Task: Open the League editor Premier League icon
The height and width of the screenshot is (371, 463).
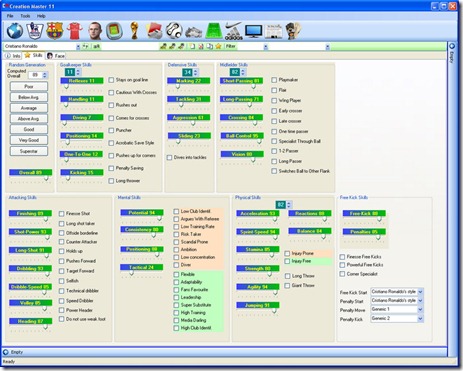Action: click(x=35, y=31)
